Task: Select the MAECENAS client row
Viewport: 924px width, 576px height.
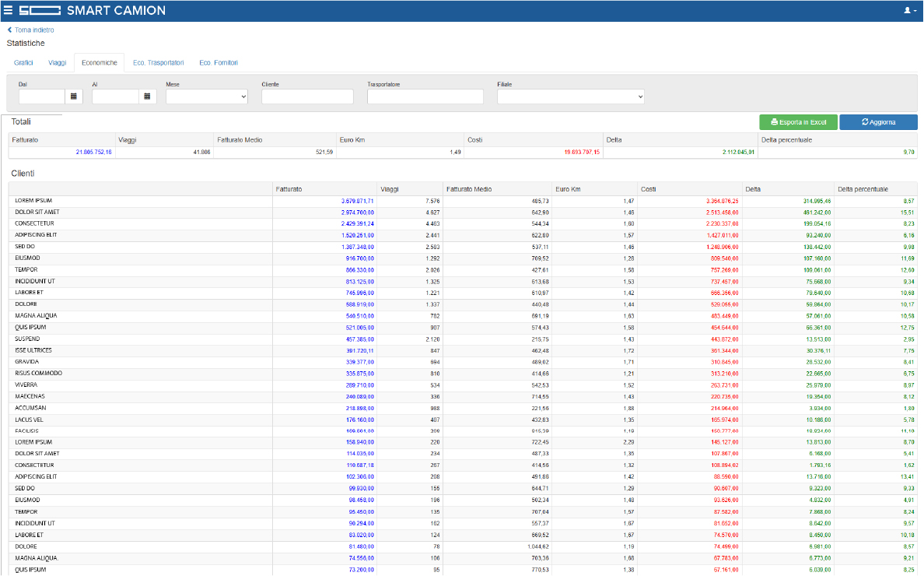Action: (464, 397)
